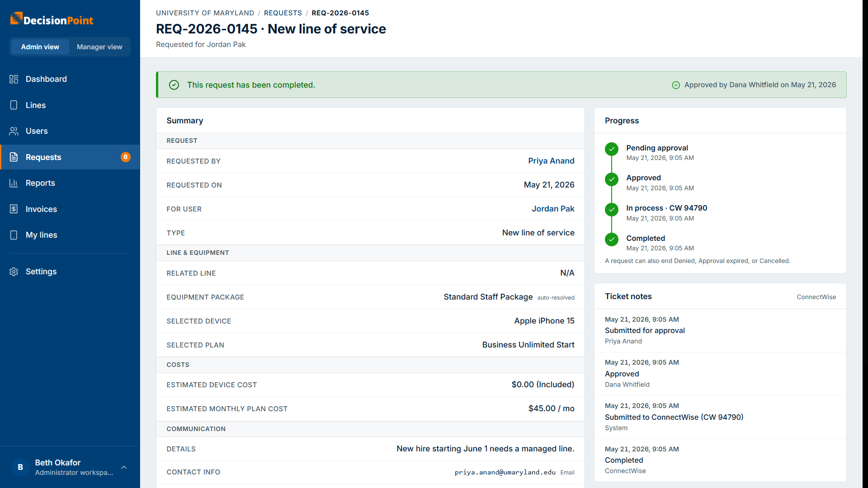
Task: Click the completed banner checkmark icon
Action: [174, 85]
